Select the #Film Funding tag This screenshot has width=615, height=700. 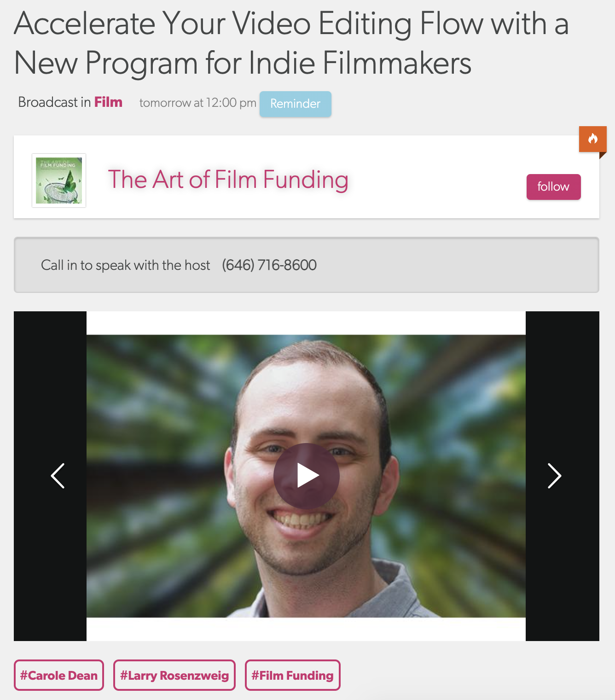[x=293, y=675]
